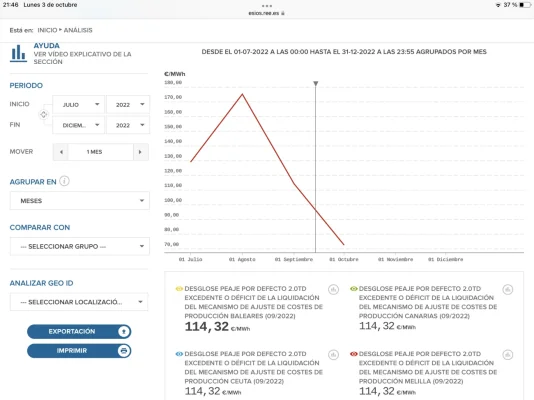534x400 pixels.
Task: Click the Melilla indicator title text
Action: coord(428,368)
